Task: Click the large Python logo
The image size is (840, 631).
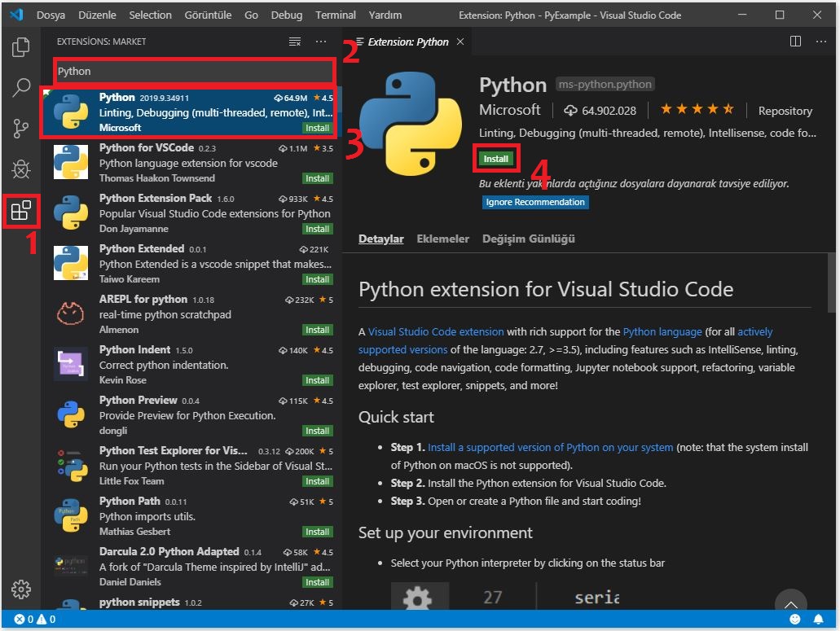Action: point(411,123)
